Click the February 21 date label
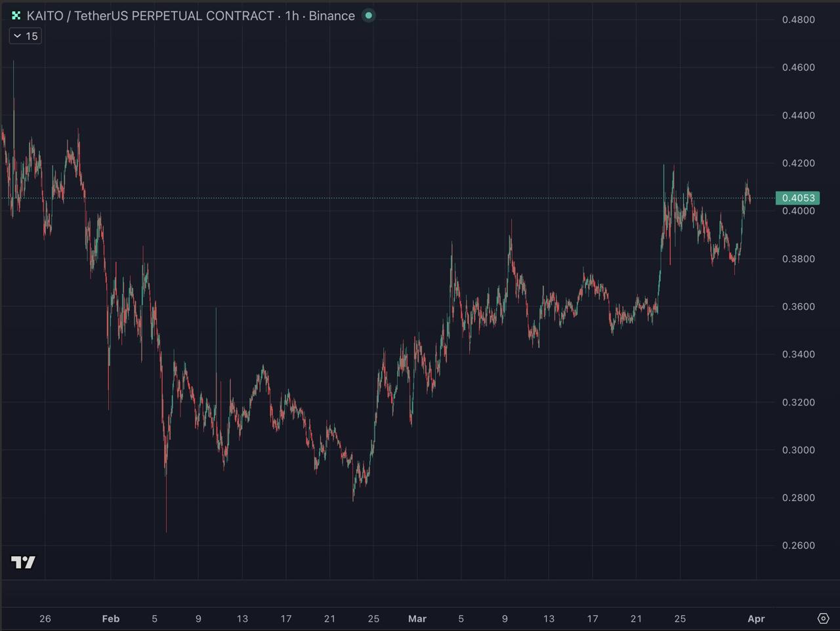 pos(329,619)
